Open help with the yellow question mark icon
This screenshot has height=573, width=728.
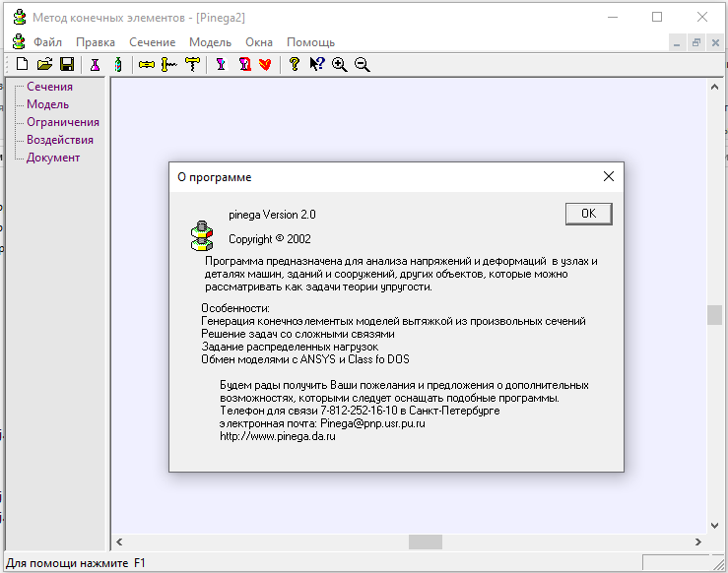(294, 64)
